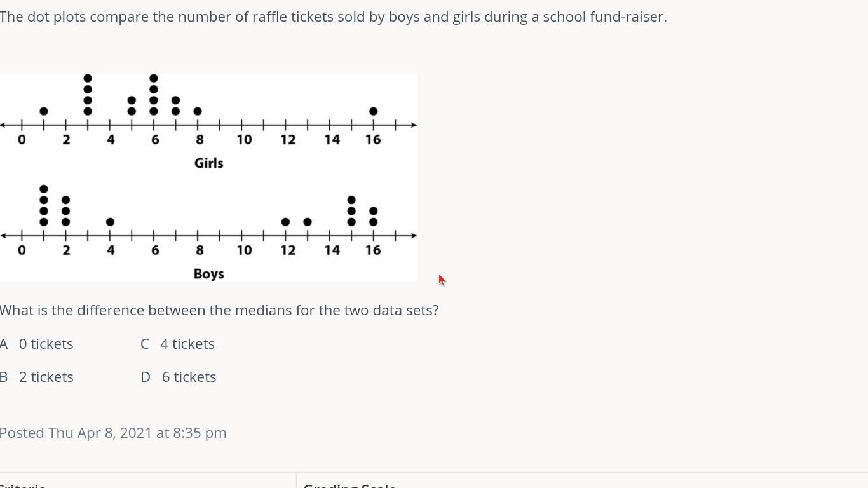Click number 14 on the Boys axis

(x=332, y=250)
